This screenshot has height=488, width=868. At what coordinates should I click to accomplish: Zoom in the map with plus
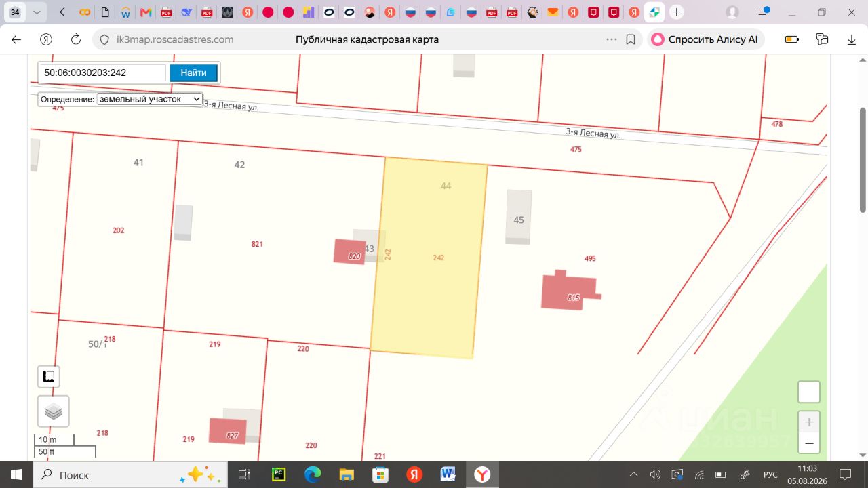809,422
